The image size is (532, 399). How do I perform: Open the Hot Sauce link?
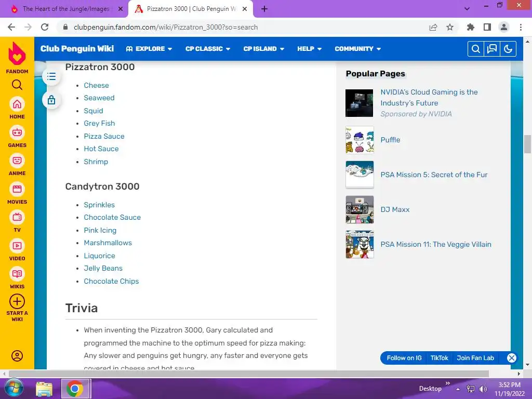point(101,149)
